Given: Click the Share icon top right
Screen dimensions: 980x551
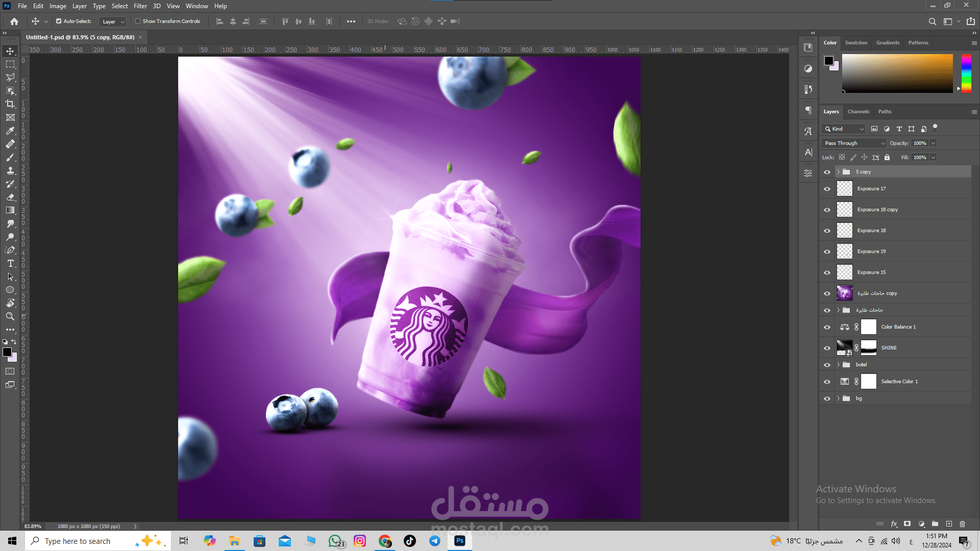Looking at the screenshot, I should click(x=971, y=21).
